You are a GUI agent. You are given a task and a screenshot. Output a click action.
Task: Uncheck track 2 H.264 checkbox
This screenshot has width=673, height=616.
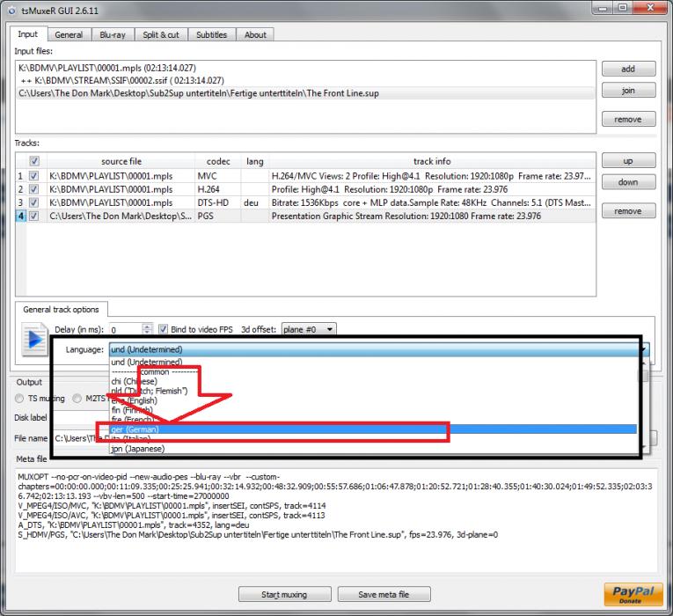coord(33,189)
